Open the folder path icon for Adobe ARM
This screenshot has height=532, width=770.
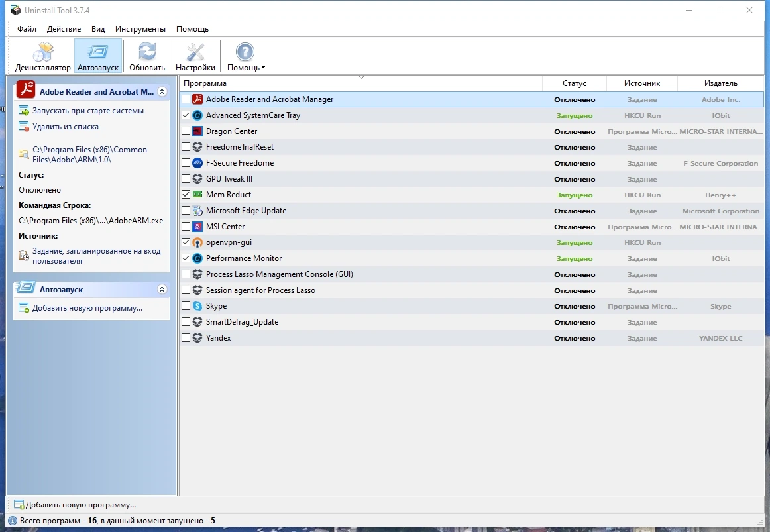click(x=23, y=154)
